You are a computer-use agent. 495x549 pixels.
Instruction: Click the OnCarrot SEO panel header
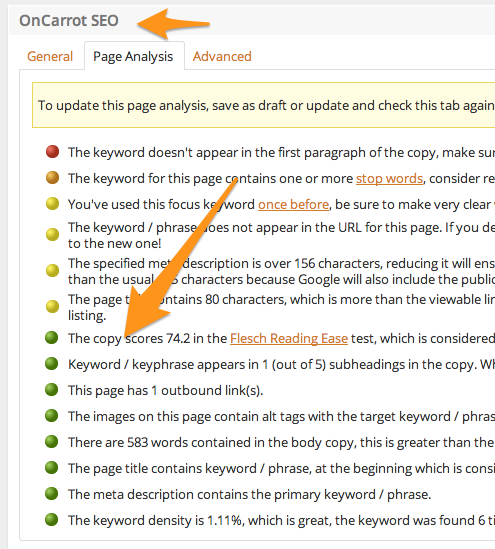(252, 20)
